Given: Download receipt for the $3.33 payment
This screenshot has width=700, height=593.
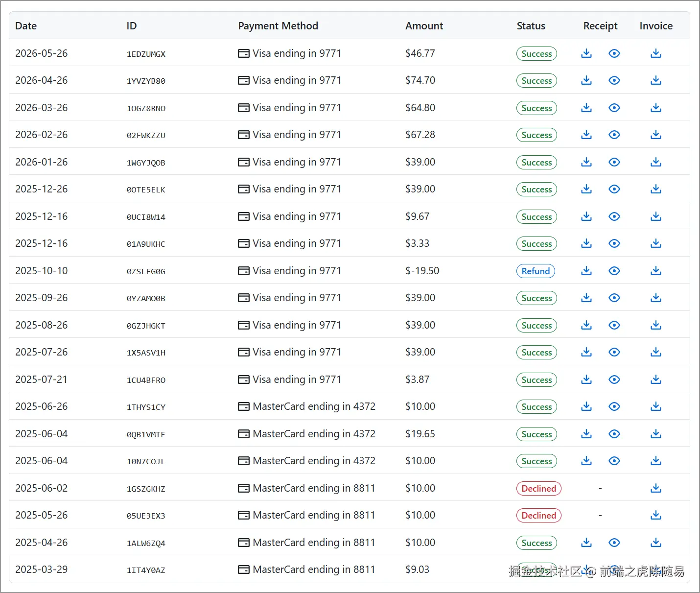Looking at the screenshot, I should point(586,243).
